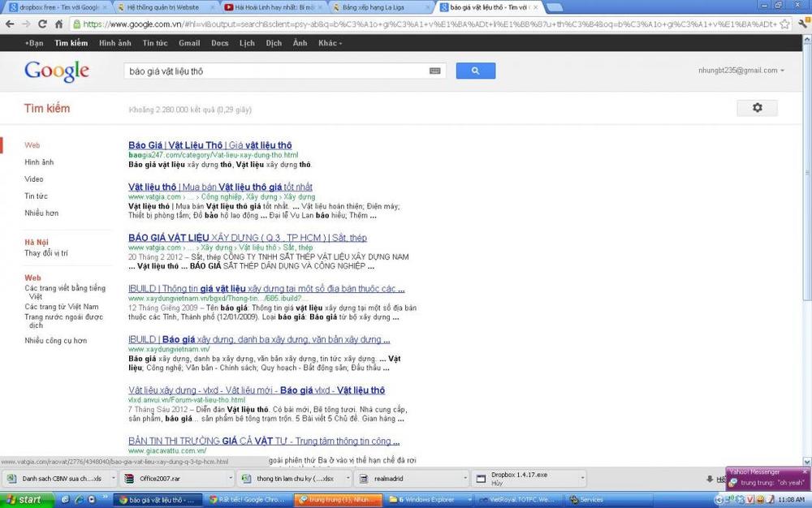Screen dimensions: 812x508
Task: Go back with the browser back arrow
Action: 10,24
